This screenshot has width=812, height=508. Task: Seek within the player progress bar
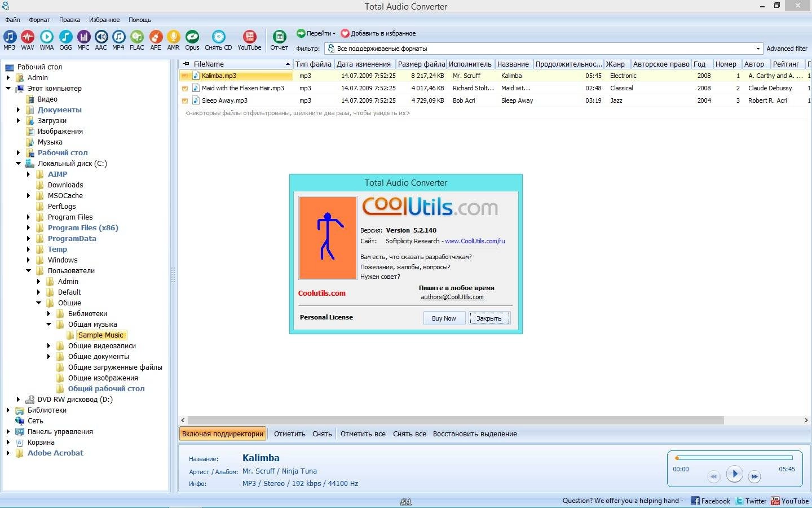tap(734, 458)
